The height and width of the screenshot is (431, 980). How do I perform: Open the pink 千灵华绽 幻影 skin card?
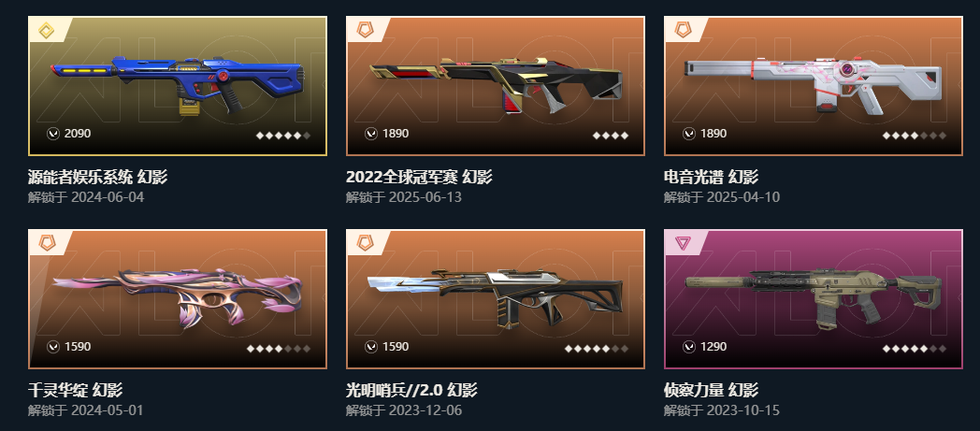pos(178,299)
